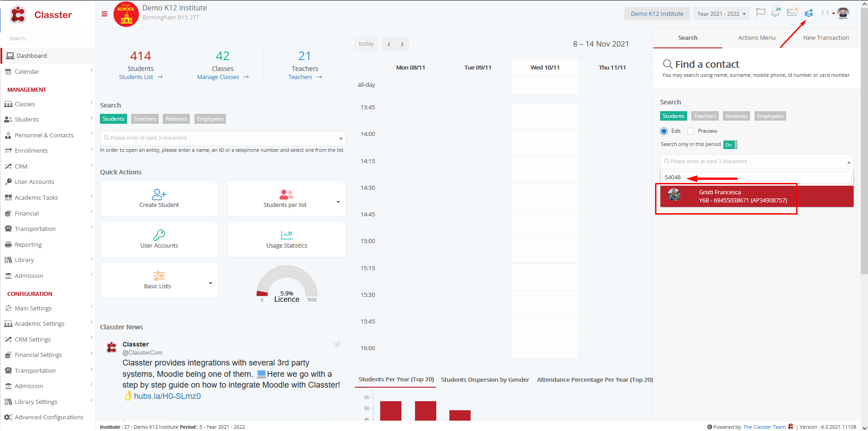The width and height of the screenshot is (868, 431).
Task: Click the school logo badge
Action: point(126,14)
